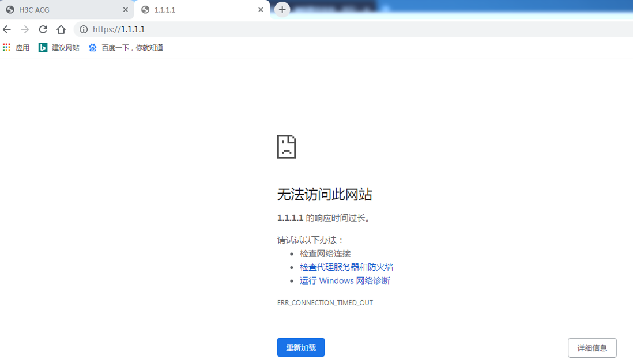Click the 详细信息 details button
The width and height of the screenshot is (633, 364).
pyautogui.click(x=592, y=348)
